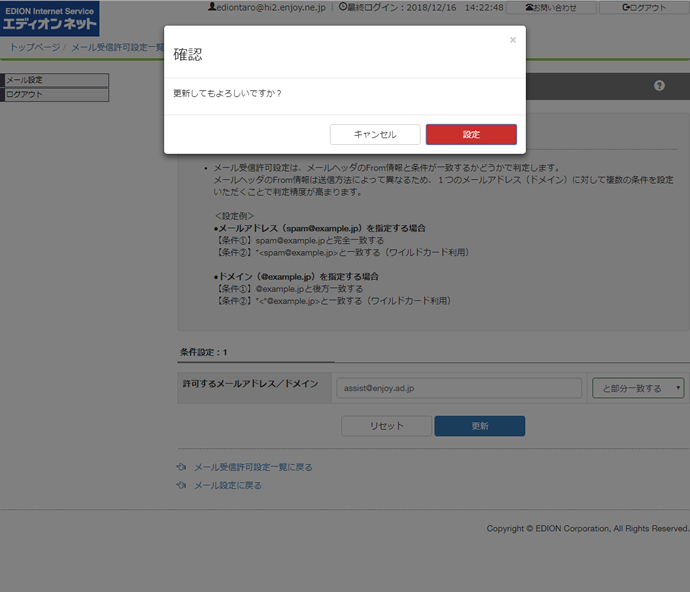Click the arrow icon beside メール設定に戻る
690x592 pixels.
coord(182,485)
